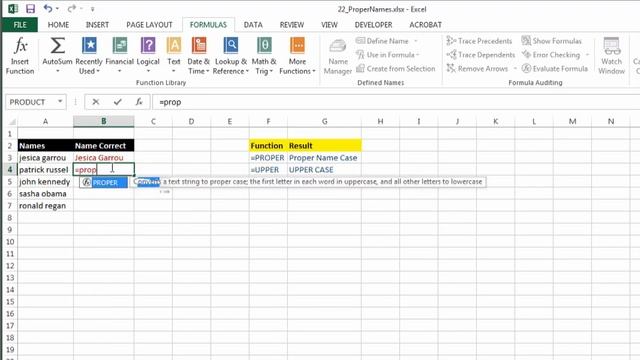This screenshot has width=640, height=360.
Task: Select cell containing Jesica Garrou
Action: [104, 158]
